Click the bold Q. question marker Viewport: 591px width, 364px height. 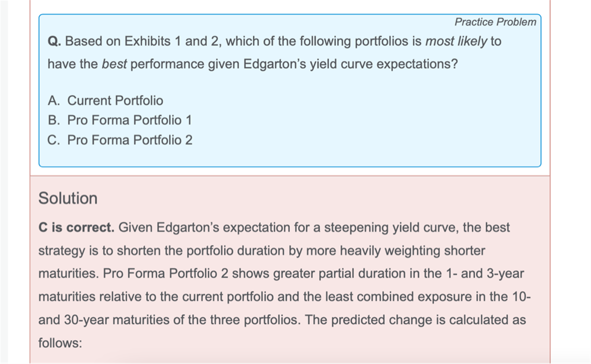coord(54,42)
